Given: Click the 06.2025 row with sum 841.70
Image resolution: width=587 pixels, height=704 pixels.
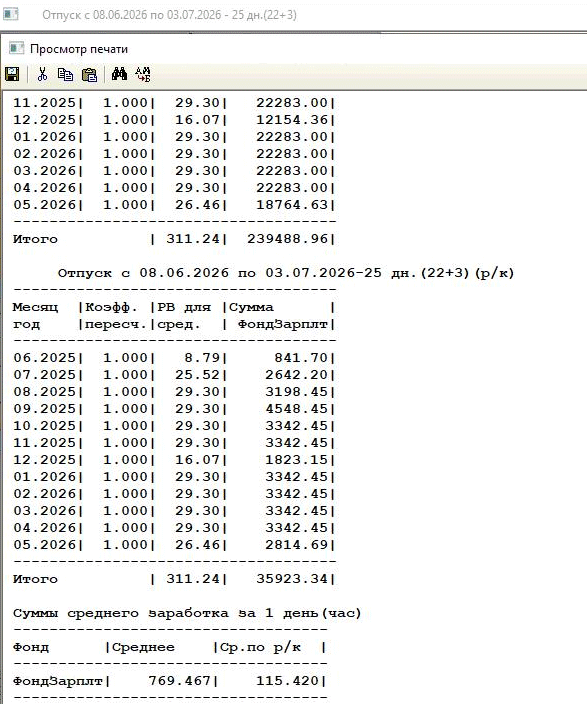Looking at the screenshot, I should click(174, 358).
